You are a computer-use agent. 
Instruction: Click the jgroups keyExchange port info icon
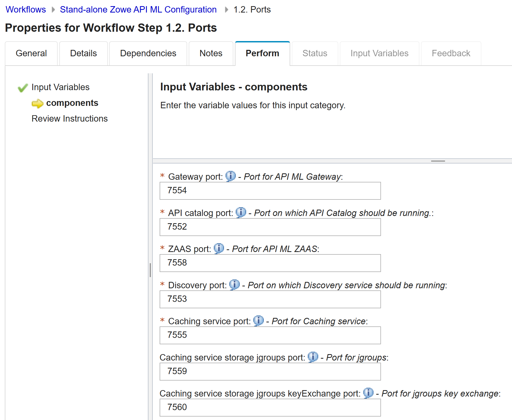(368, 393)
